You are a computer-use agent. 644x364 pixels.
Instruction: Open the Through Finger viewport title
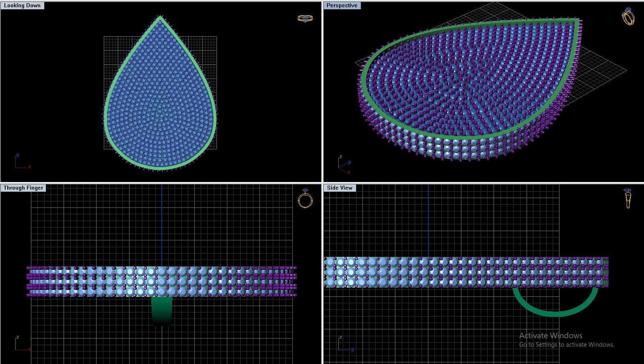tap(23, 188)
